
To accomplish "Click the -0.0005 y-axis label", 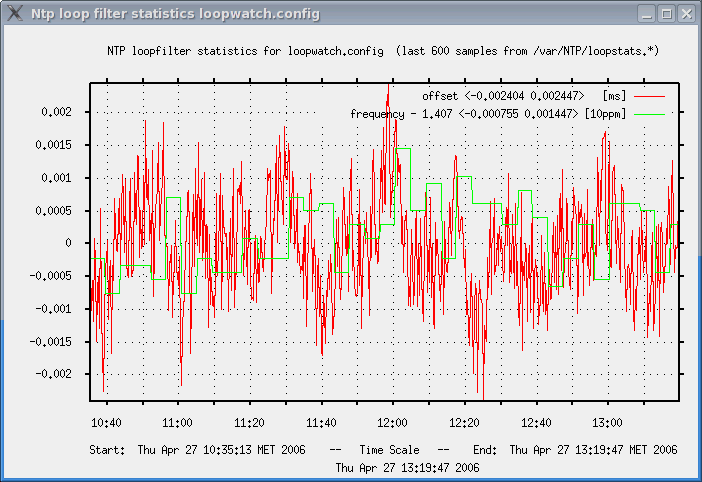I will tap(51, 276).
